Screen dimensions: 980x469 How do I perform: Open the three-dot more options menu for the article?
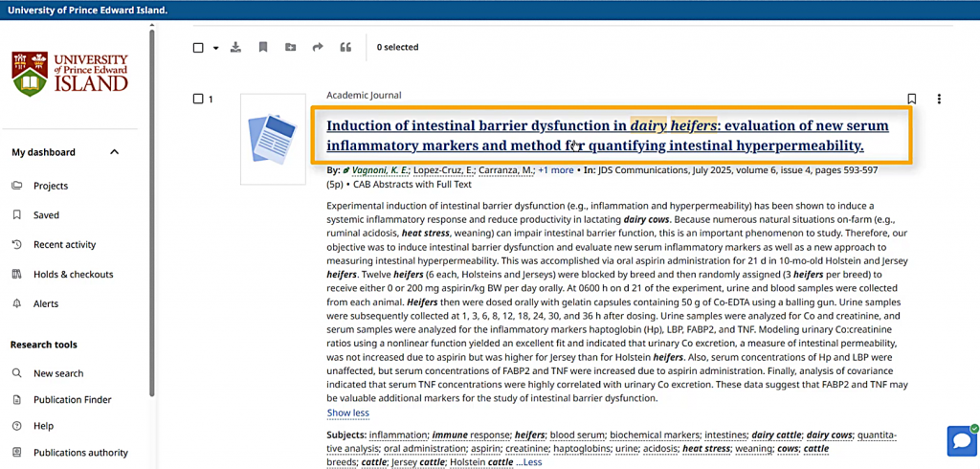point(939,99)
